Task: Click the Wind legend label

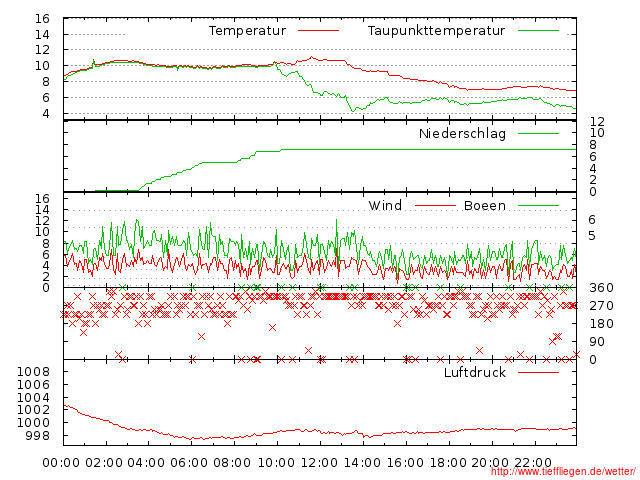Action: 385,205
